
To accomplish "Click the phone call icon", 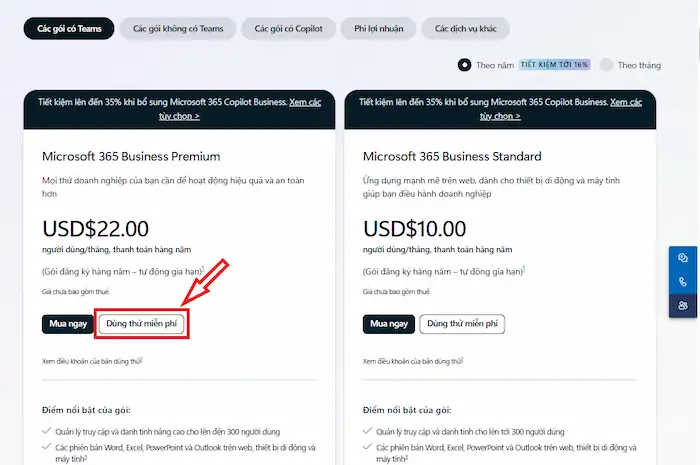I will pos(683,282).
